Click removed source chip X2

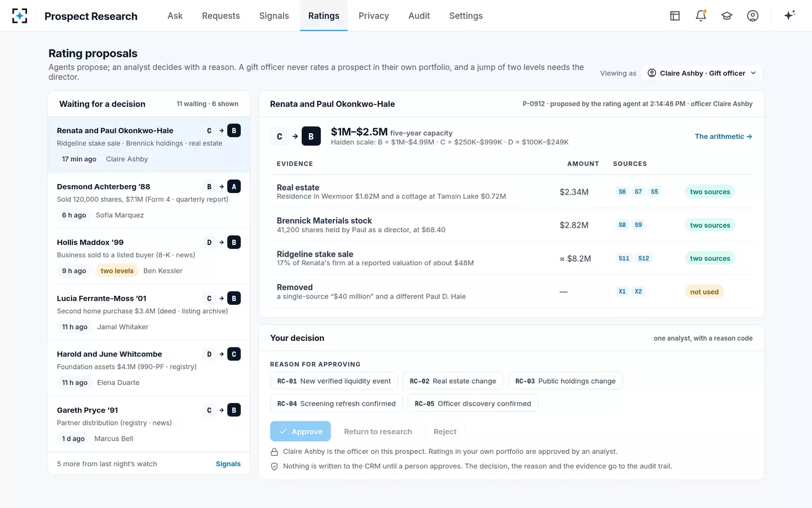(x=638, y=292)
